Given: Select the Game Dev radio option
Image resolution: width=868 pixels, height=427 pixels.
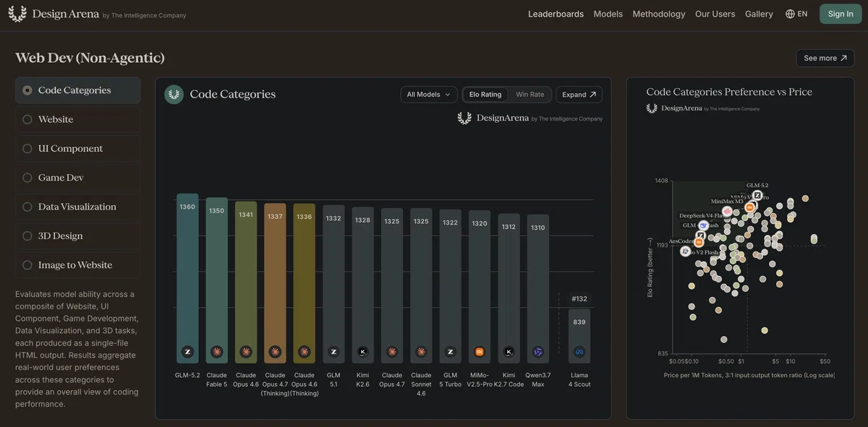Looking at the screenshot, I should click(x=78, y=178).
